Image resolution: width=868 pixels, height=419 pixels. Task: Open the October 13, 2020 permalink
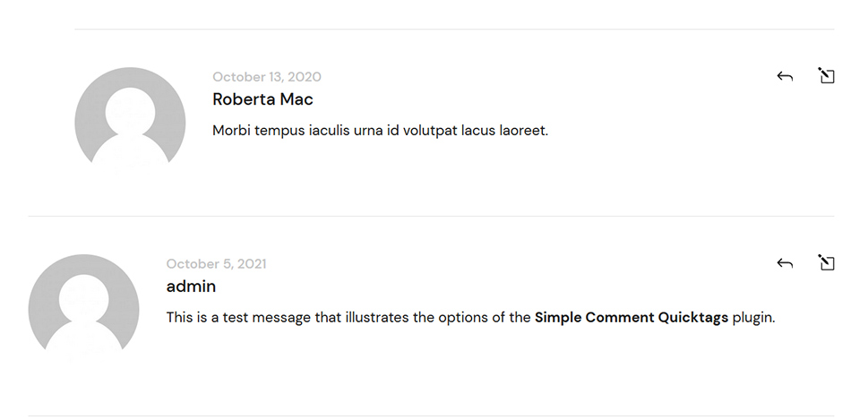coord(267,77)
